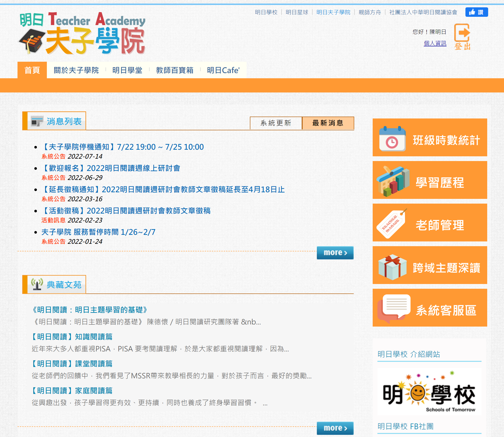Image resolution: width=504 pixels, height=437 pixels.
Task: Open the 知識閱讀篇 article
Action: point(72,337)
